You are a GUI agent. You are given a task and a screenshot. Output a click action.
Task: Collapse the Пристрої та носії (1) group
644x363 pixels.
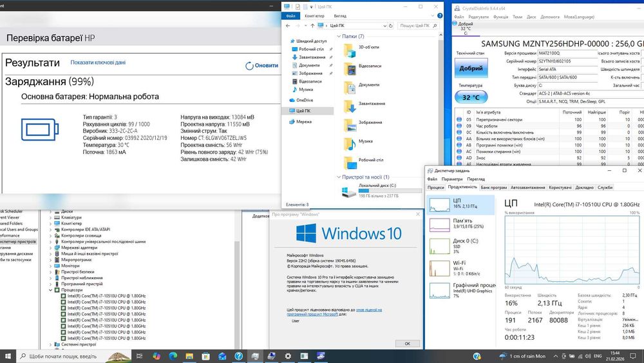[x=339, y=177]
